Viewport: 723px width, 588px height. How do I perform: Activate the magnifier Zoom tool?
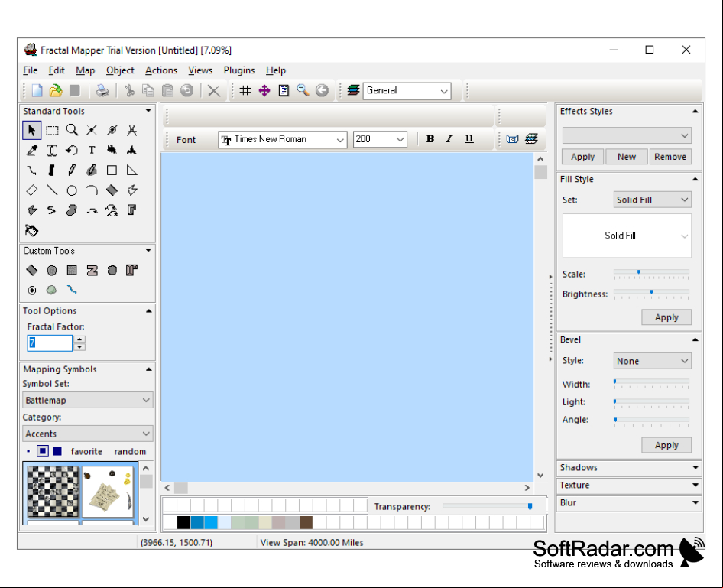pos(72,131)
